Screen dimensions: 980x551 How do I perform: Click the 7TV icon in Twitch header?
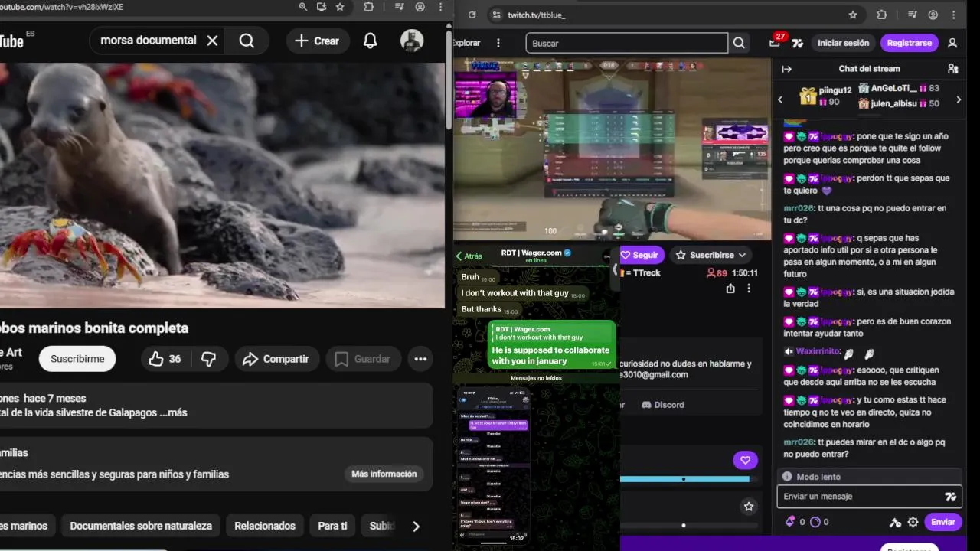(x=798, y=44)
